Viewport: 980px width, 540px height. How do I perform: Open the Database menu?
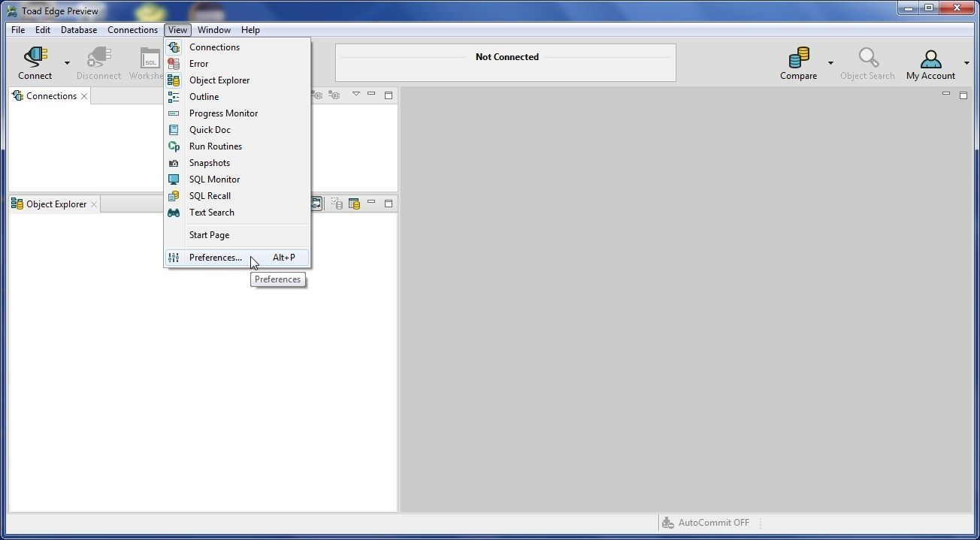tap(79, 30)
